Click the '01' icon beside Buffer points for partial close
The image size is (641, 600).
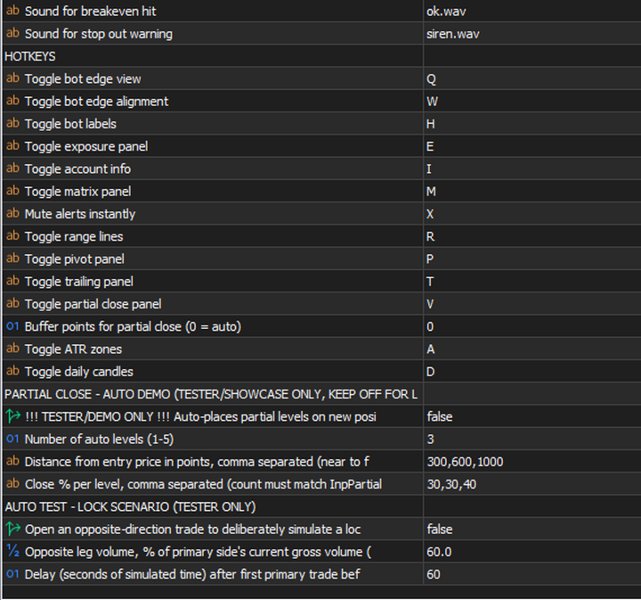[x=13, y=326]
